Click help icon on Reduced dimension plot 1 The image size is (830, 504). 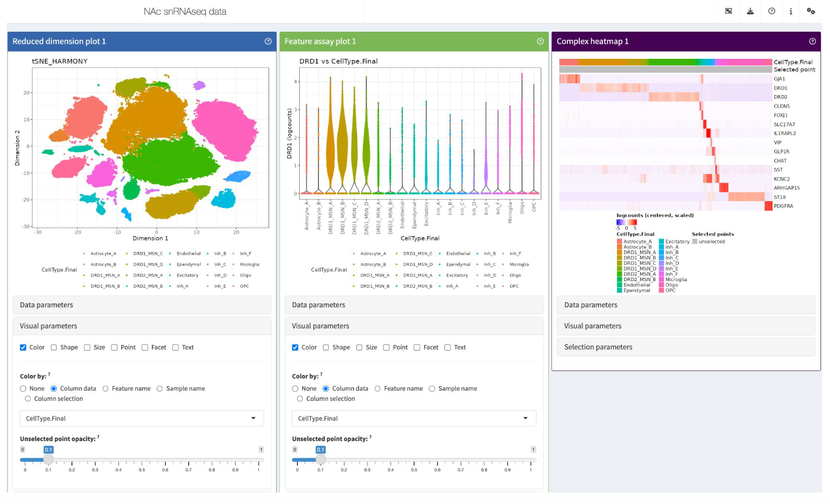pyautogui.click(x=268, y=41)
